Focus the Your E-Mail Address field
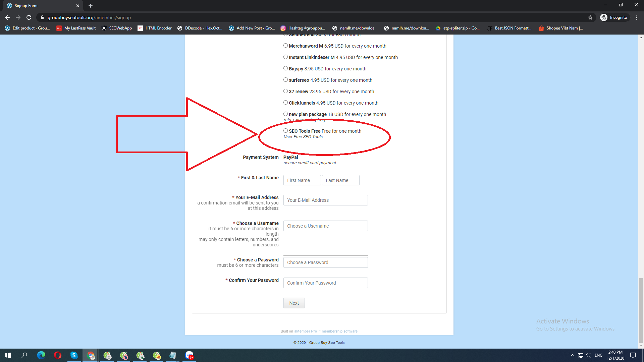Image resolution: width=644 pixels, height=362 pixels. tap(325, 200)
